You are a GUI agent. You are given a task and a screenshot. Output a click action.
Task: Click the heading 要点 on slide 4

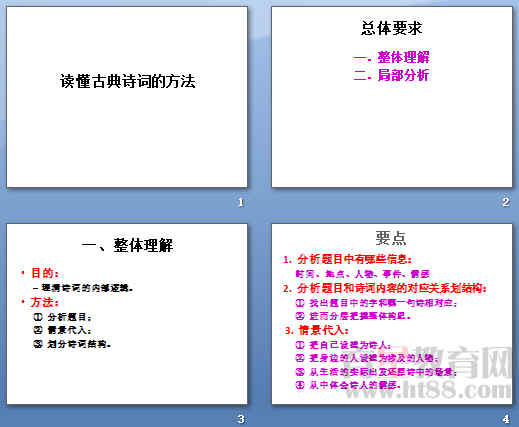[x=391, y=238]
